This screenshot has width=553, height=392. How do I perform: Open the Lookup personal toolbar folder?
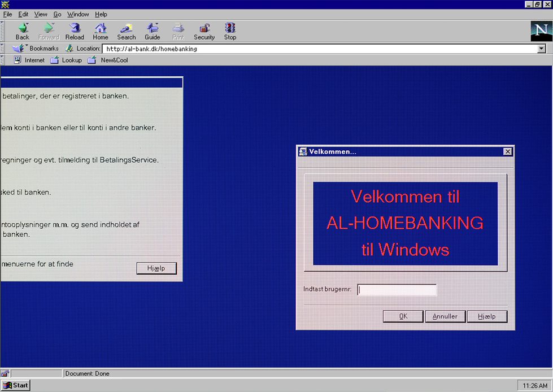click(x=66, y=60)
